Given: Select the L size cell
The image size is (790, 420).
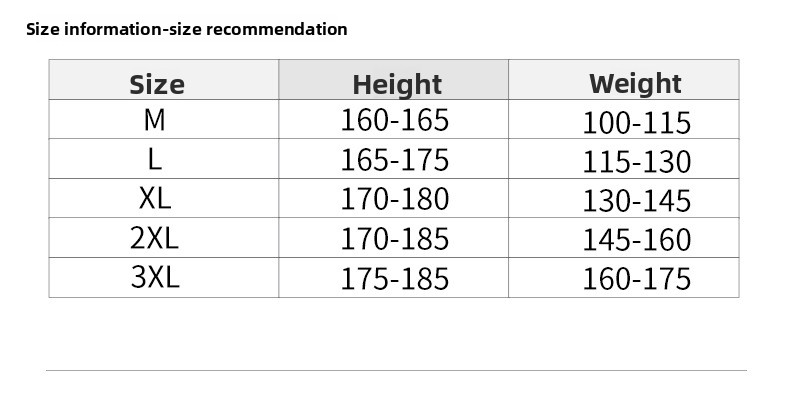Looking at the screenshot, I should [x=155, y=160].
